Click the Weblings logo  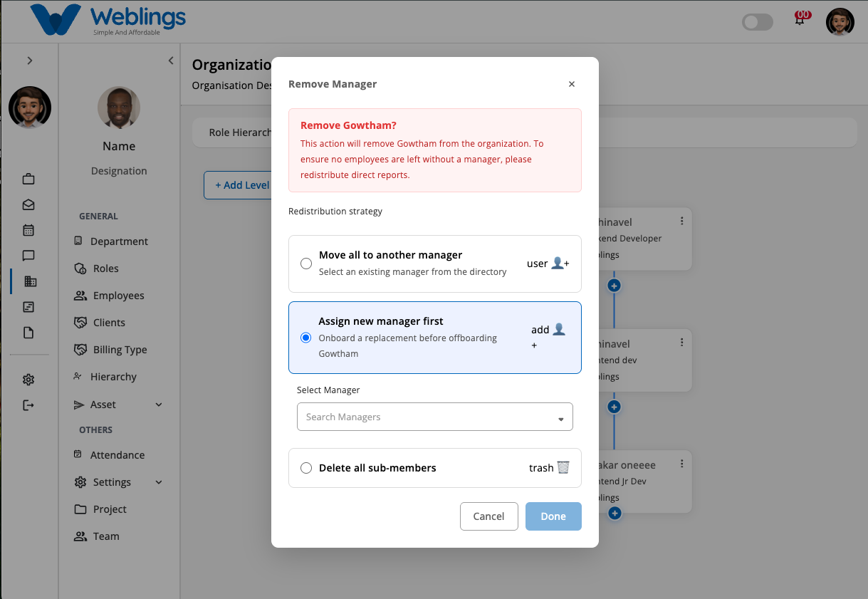coord(108,20)
